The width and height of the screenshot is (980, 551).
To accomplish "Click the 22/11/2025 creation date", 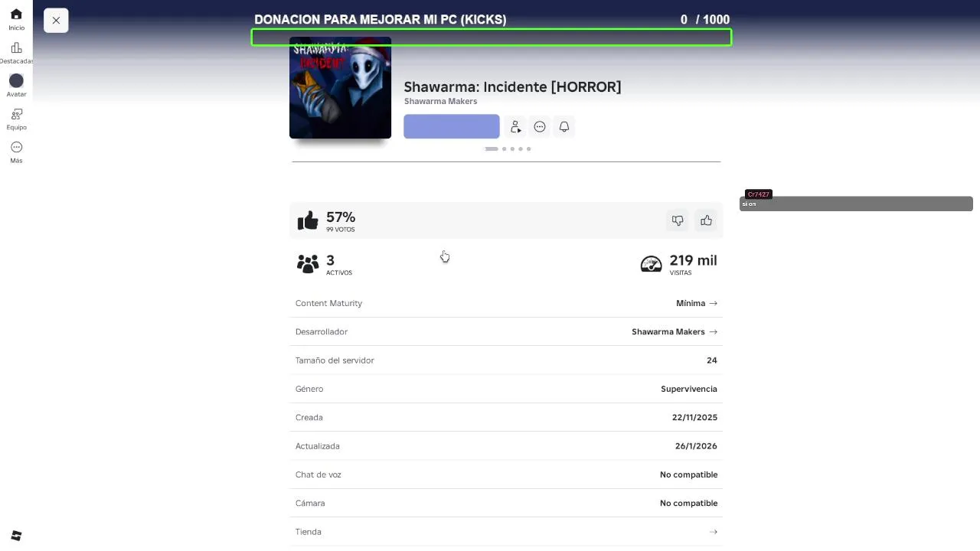I will (x=694, y=417).
